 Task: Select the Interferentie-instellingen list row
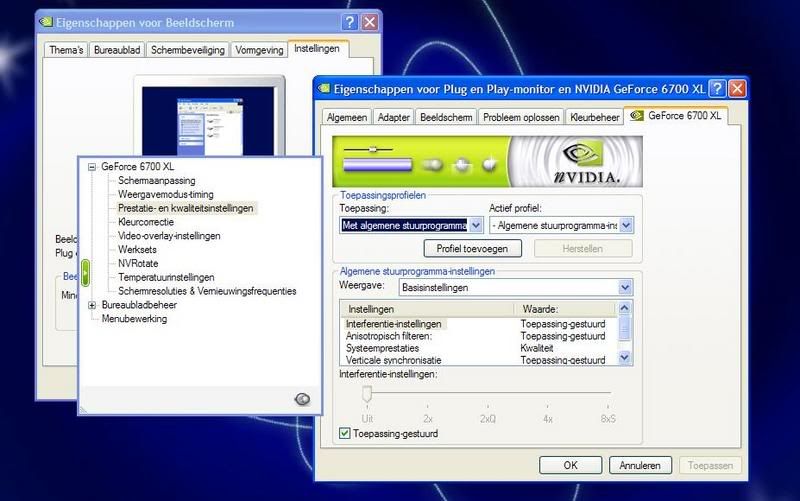(479, 324)
